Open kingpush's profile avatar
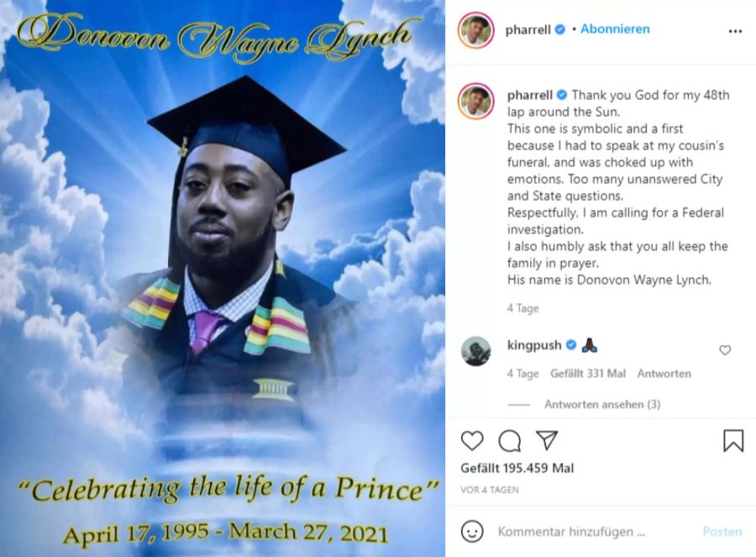 [x=476, y=351]
